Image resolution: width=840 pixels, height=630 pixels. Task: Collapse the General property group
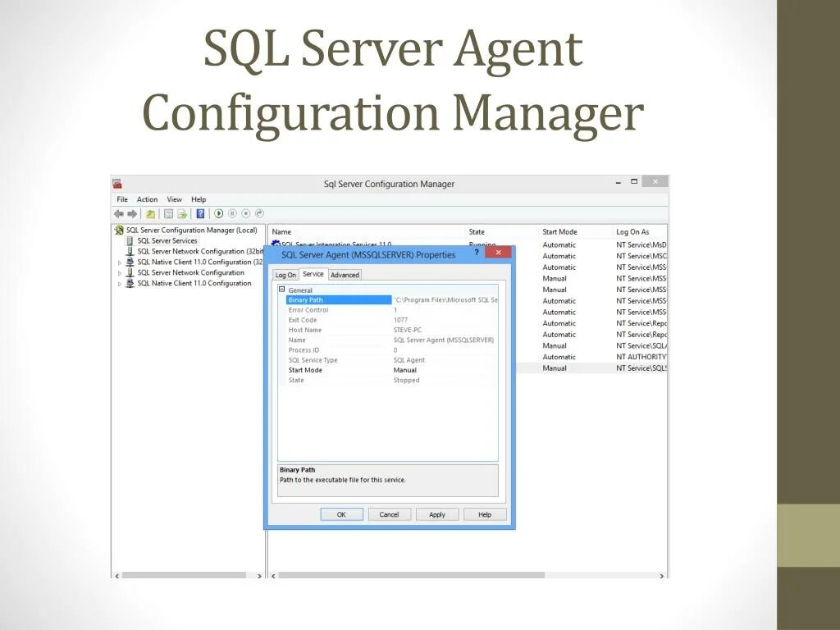pyautogui.click(x=282, y=290)
